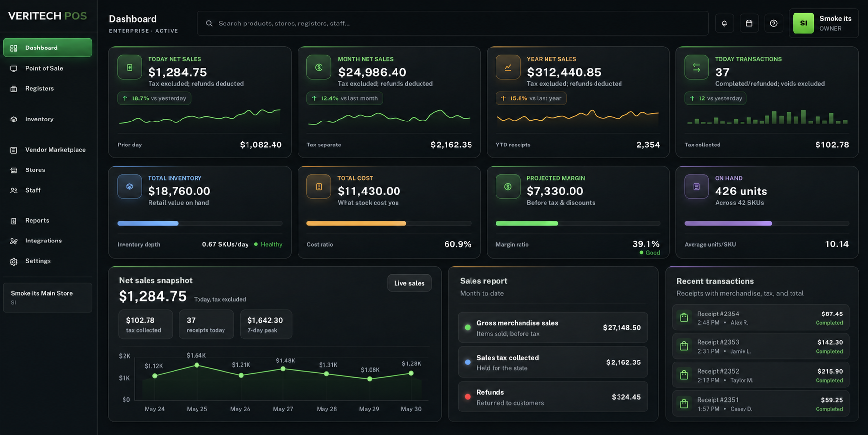Image resolution: width=868 pixels, height=435 pixels.
Task: Click the Point of Sale monitor icon
Action: [x=14, y=69]
